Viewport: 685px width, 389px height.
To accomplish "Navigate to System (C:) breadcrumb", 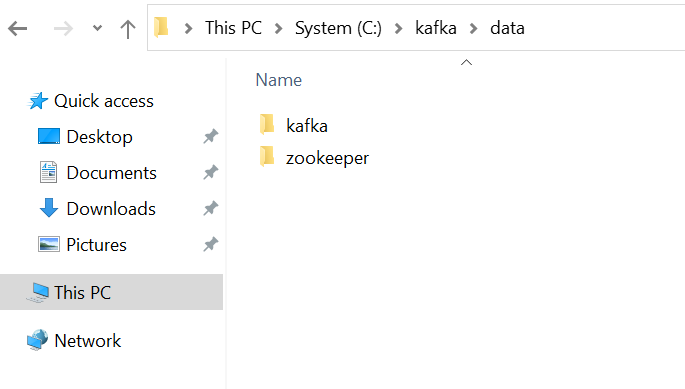I will coord(338,28).
